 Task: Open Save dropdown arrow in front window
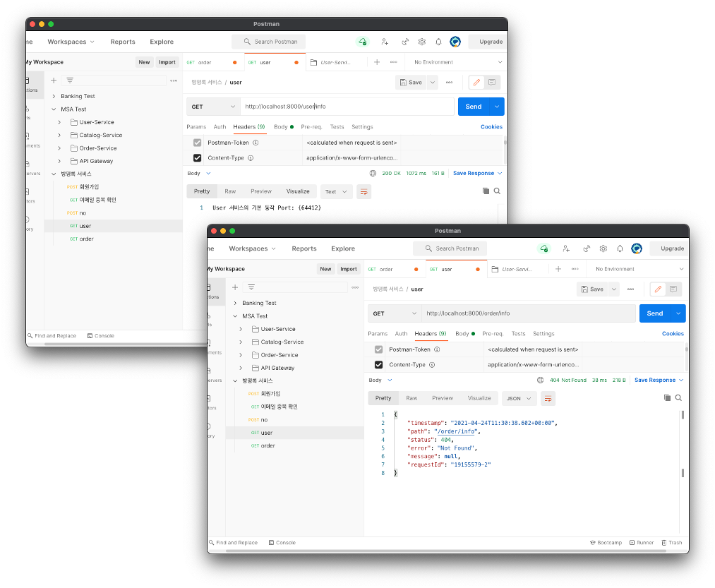click(x=614, y=289)
